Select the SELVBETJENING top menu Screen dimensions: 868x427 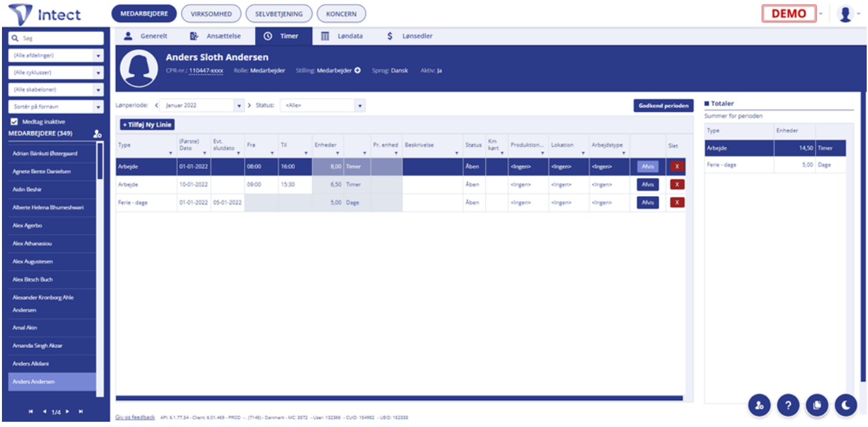point(279,14)
